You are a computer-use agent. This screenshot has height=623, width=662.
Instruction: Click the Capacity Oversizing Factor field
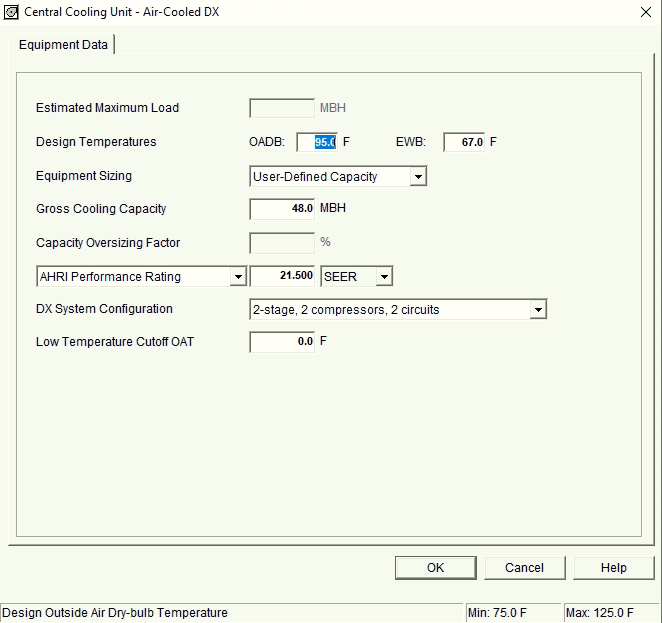tap(282, 242)
